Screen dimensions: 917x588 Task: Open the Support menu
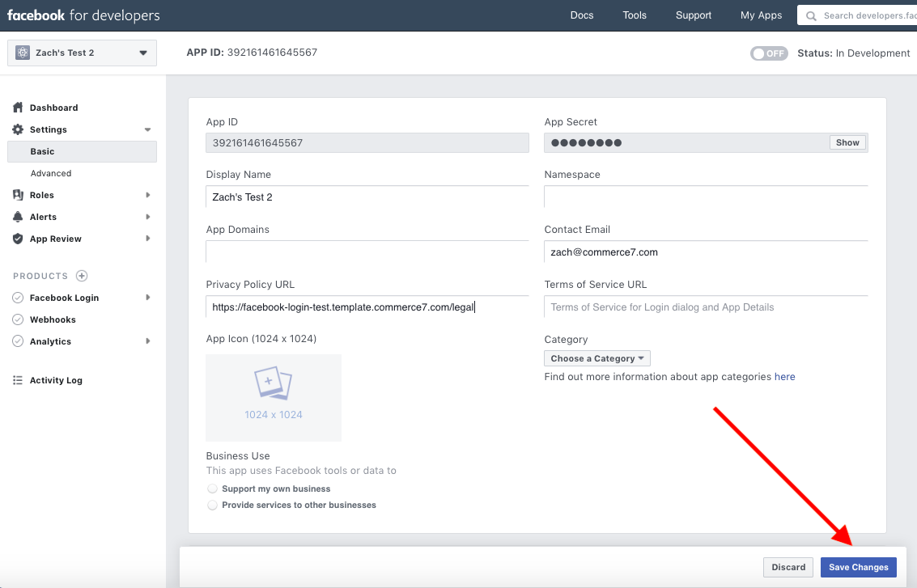point(694,15)
